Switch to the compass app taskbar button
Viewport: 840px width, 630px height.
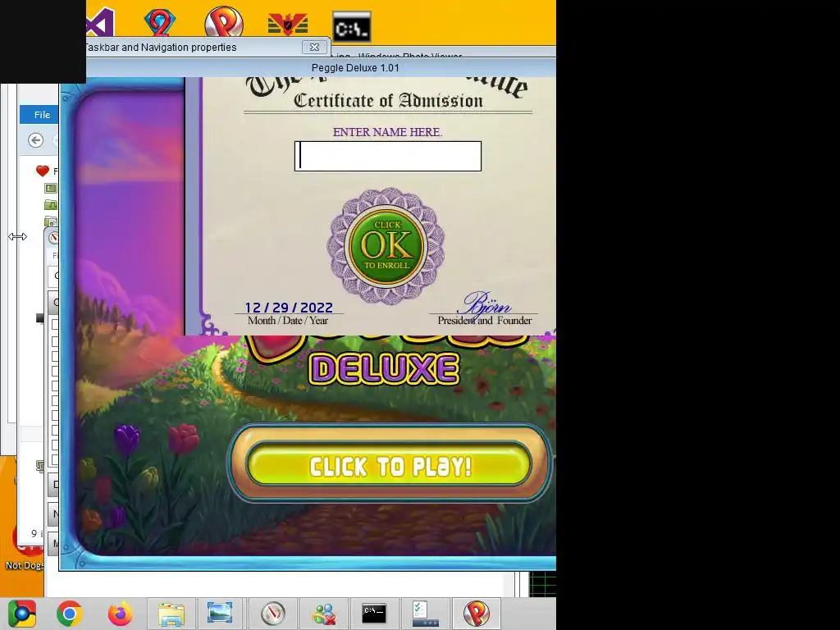tap(272, 614)
